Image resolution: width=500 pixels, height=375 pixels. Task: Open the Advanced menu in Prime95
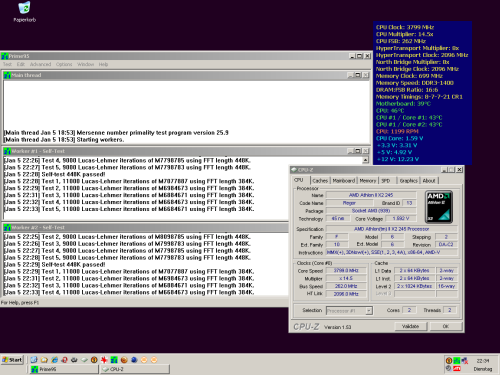[40, 64]
